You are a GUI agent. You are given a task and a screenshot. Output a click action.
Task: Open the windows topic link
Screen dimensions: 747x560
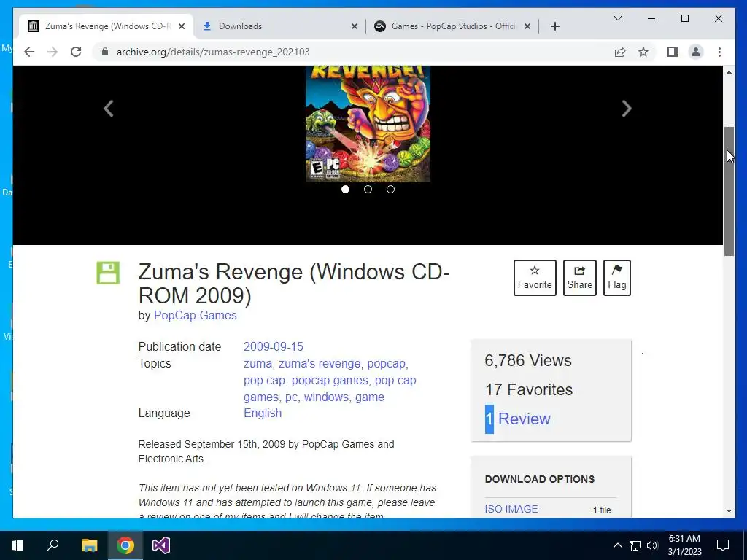tap(326, 397)
